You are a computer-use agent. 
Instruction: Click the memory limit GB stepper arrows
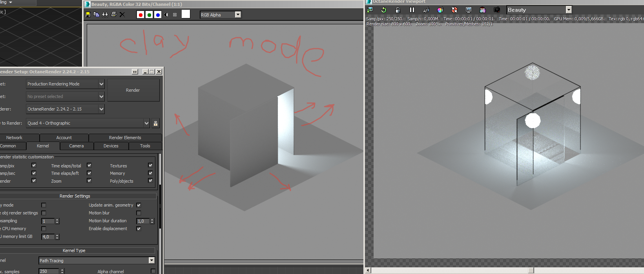57,237
